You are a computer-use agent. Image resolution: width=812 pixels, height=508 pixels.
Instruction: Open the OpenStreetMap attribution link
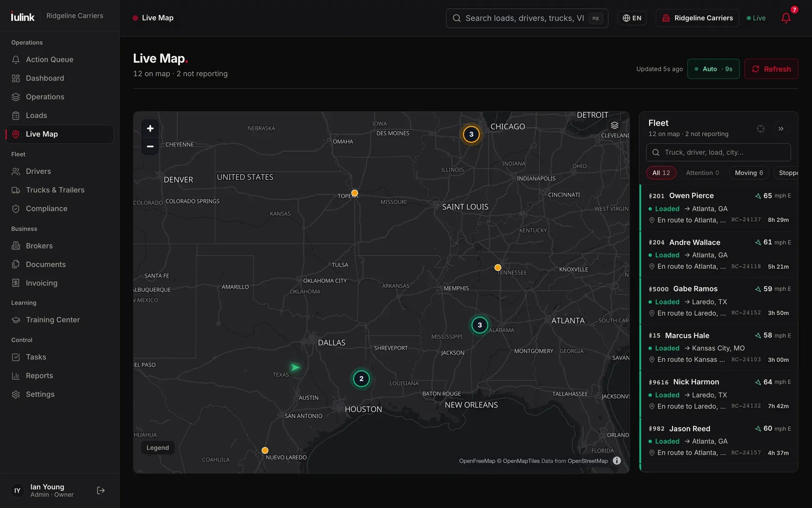tap(587, 461)
